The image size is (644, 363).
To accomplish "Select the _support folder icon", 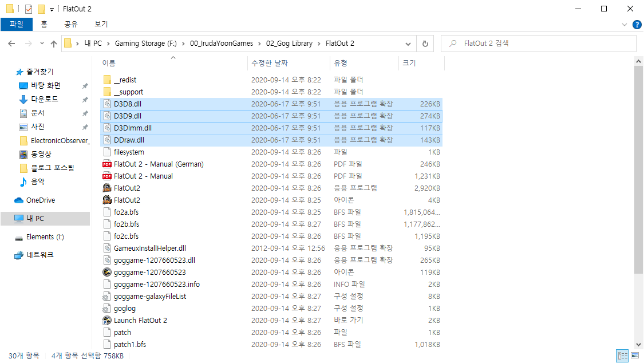I will (107, 92).
